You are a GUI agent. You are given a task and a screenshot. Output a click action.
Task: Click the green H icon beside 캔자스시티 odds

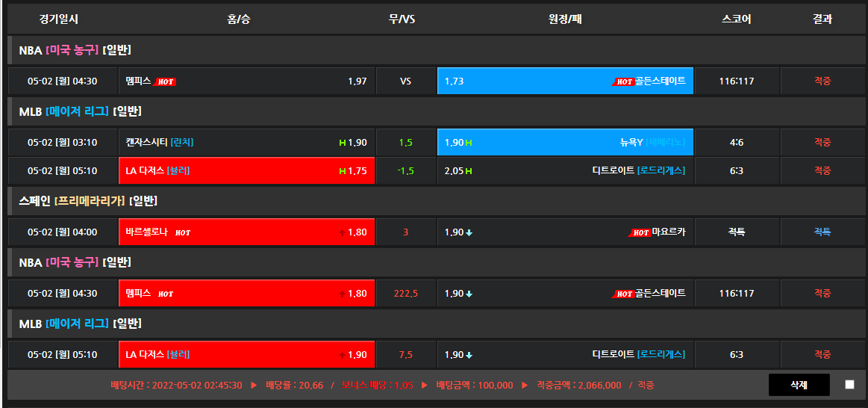click(342, 142)
